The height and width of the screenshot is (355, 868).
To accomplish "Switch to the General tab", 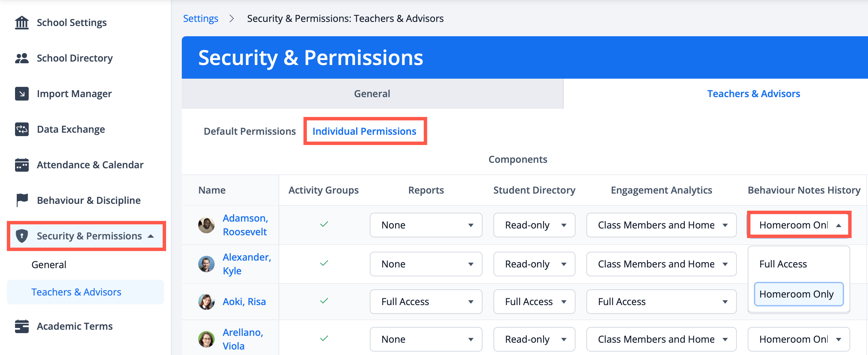I will click(x=372, y=94).
